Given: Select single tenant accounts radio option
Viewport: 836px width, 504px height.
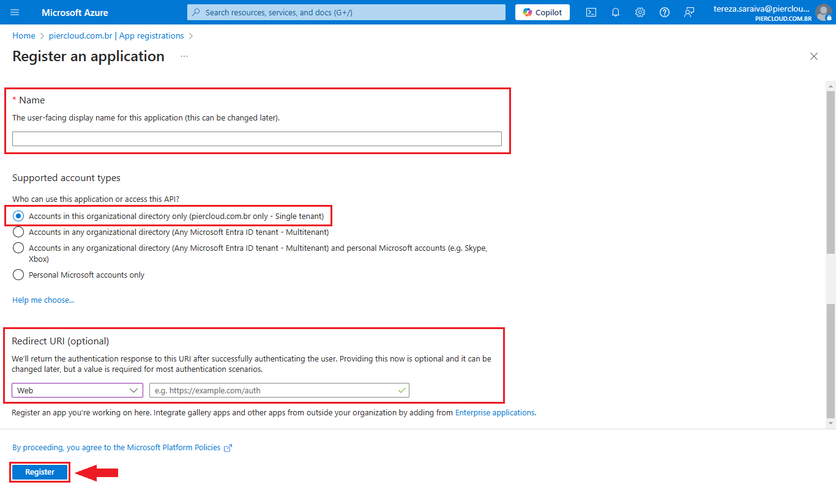Looking at the screenshot, I should pos(18,216).
